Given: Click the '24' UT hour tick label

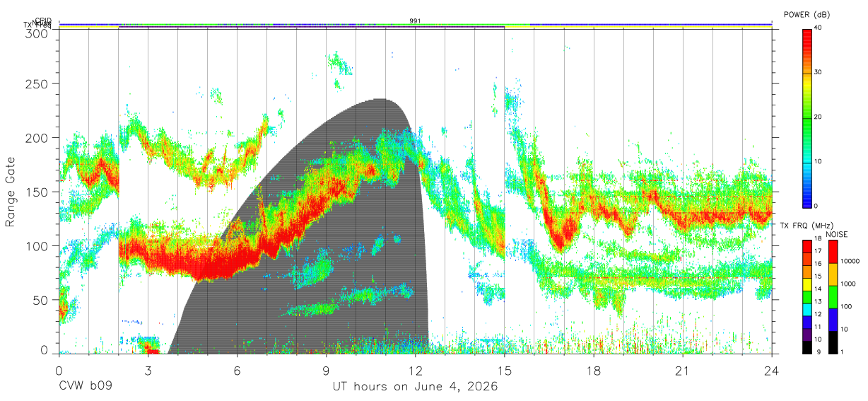Looking at the screenshot, I should coord(772,371).
